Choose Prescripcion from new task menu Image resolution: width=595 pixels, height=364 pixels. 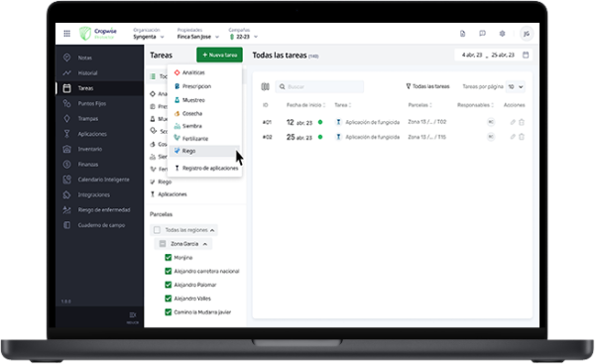(x=205, y=86)
